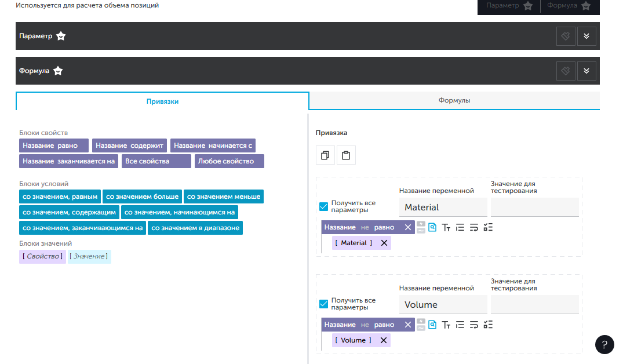Select the 'Название содержит' property block

tap(130, 145)
